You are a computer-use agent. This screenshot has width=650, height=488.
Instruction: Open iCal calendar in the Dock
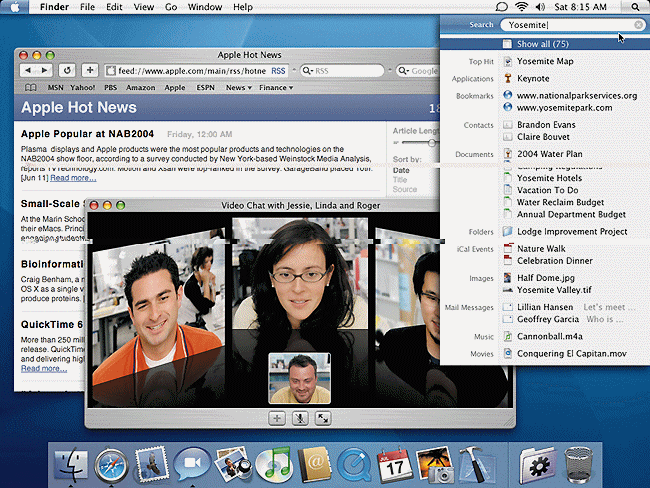tap(393, 464)
